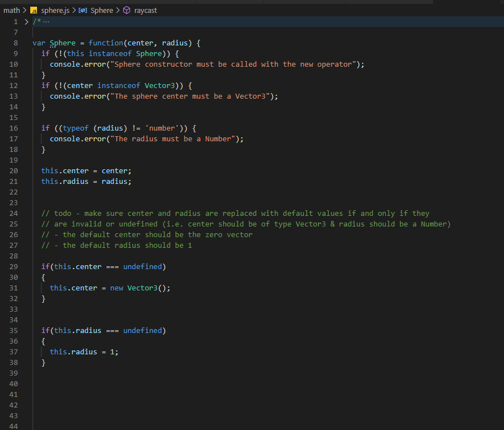
Task: Click line number 38 in the gutter
Action: (13, 363)
